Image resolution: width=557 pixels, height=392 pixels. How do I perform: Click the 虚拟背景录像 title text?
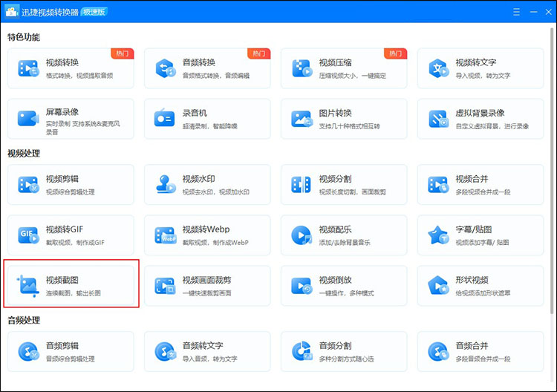pyautogui.click(x=480, y=113)
